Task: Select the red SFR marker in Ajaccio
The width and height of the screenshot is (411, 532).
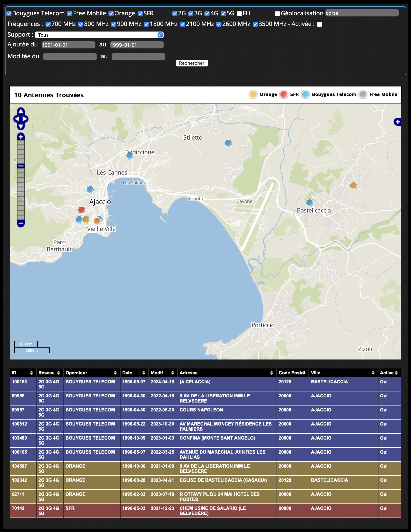Action: (81, 210)
